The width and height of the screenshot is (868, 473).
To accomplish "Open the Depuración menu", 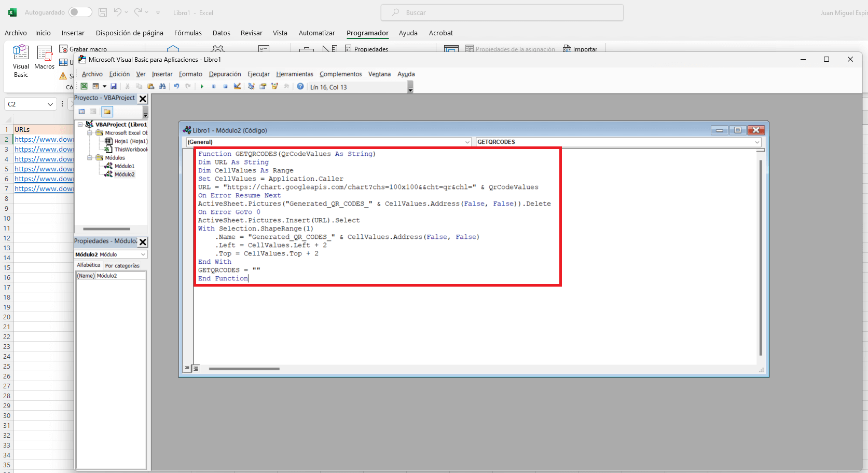I will coord(225,74).
